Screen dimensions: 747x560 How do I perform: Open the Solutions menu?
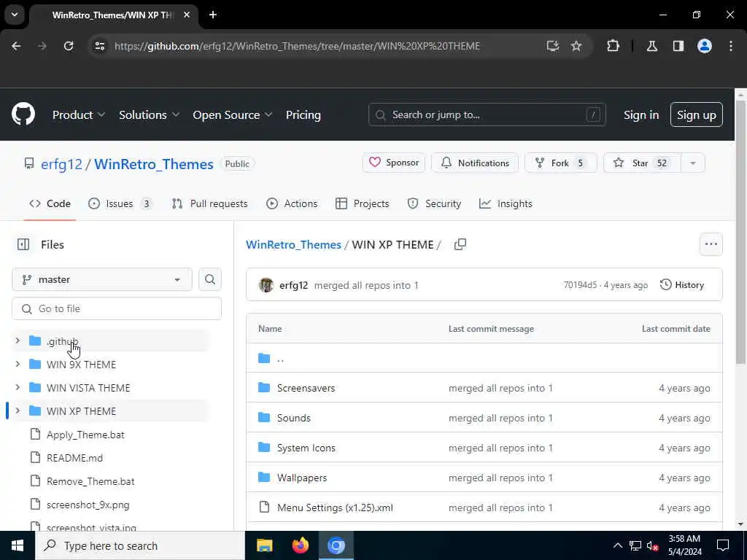[149, 114]
